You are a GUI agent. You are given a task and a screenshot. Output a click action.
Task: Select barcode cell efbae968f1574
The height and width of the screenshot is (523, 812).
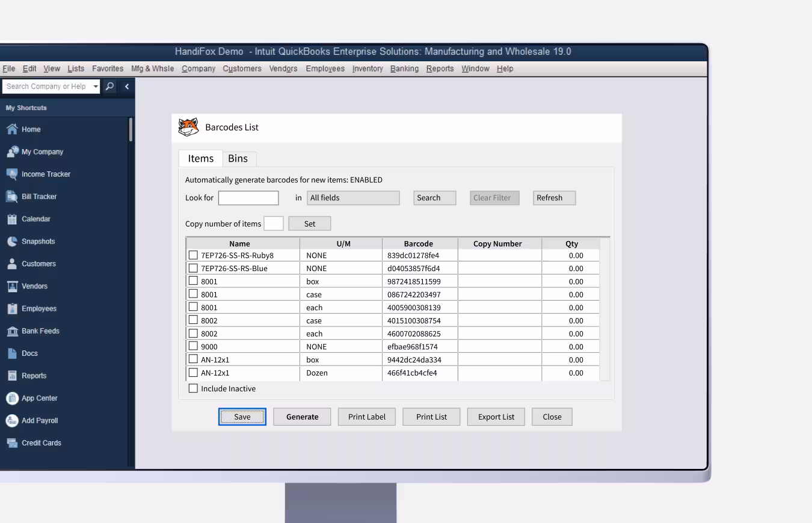[420, 347]
